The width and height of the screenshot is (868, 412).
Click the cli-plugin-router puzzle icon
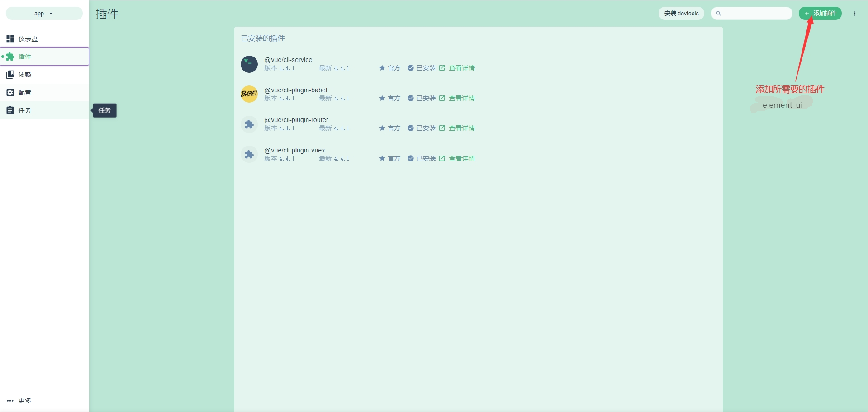click(249, 124)
